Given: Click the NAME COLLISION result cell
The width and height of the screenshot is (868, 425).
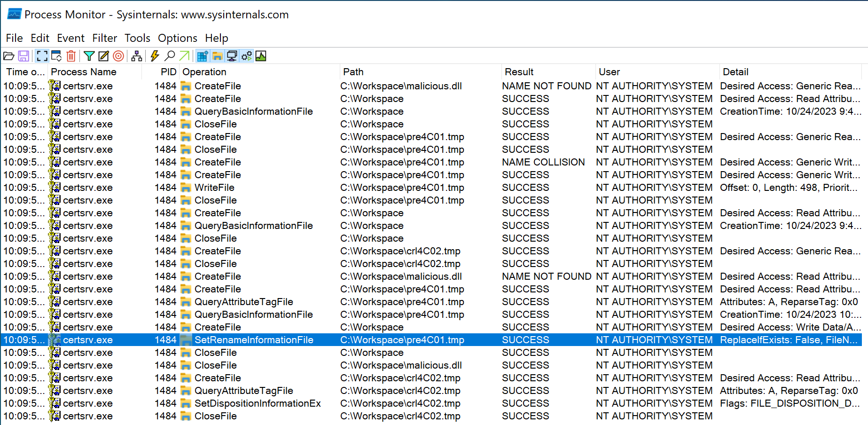Looking at the screenshot, I should coord(543,162).
